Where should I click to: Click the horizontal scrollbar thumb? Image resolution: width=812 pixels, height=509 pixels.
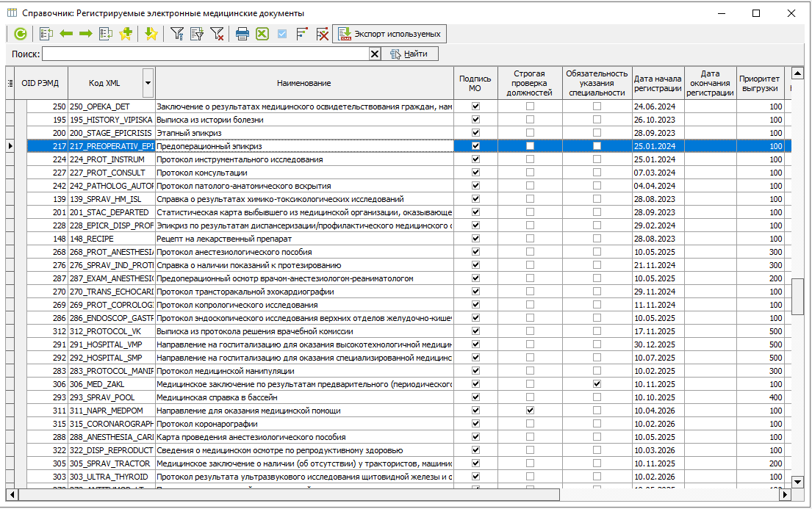click(x=289, y=494)
